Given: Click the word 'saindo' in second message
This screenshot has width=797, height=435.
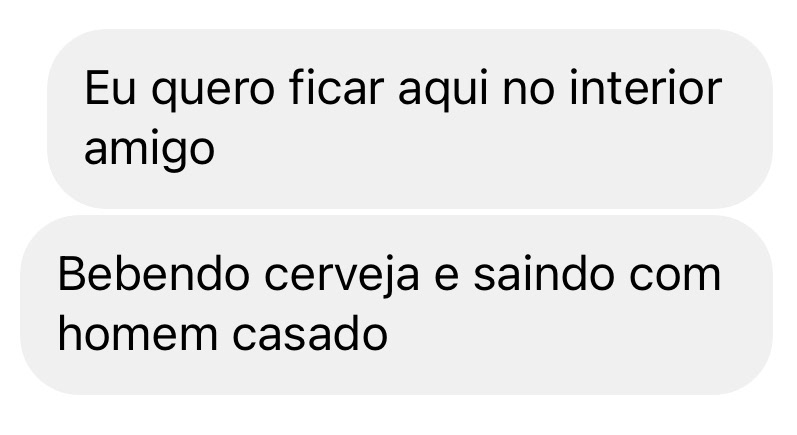Looking at the screenshot, I should click(x=544, y=274).
